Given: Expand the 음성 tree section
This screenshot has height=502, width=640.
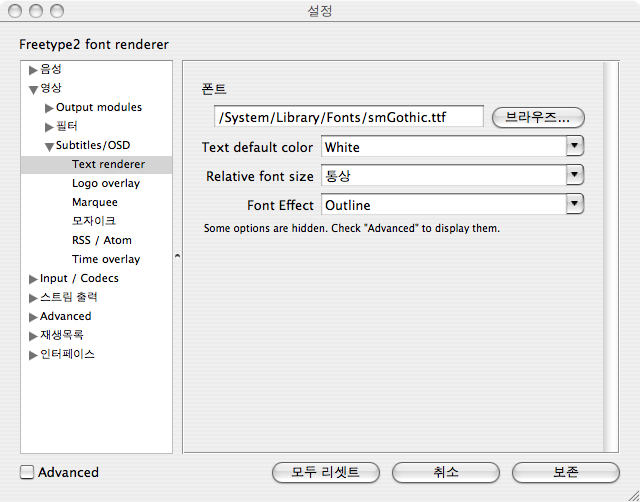Looking at the screenshot, I should (33, 70).
